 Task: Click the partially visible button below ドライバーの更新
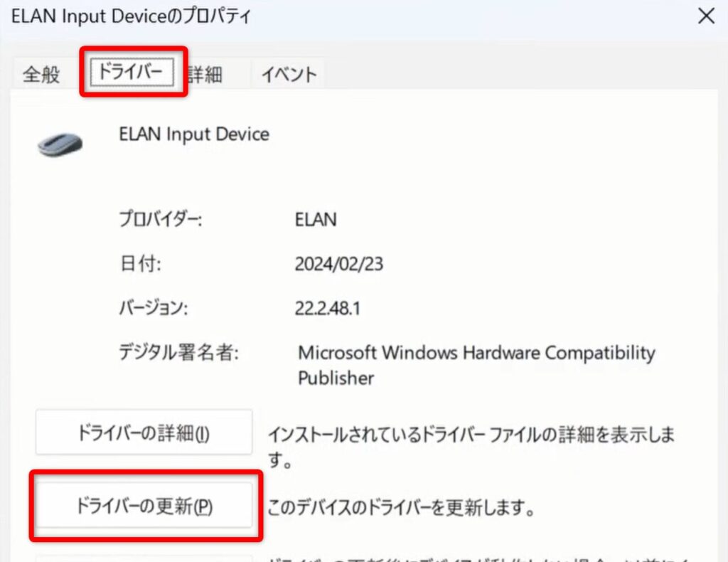tap(144, 558)
